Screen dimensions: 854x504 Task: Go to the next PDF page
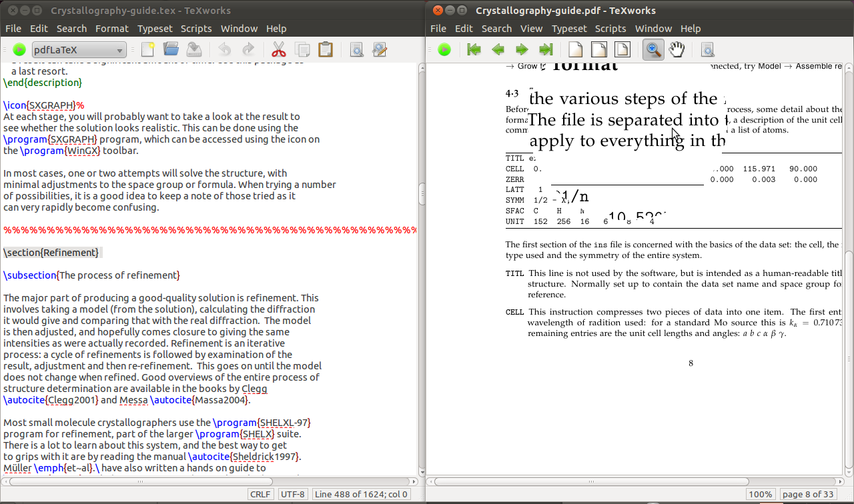pos(522,49)
